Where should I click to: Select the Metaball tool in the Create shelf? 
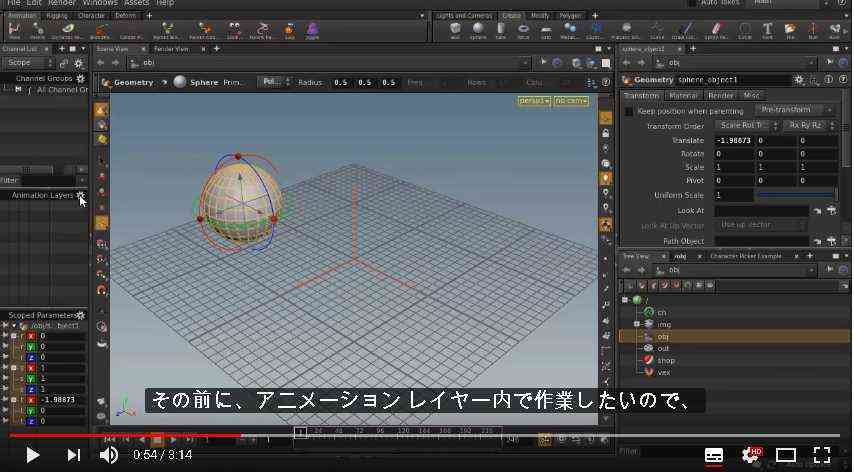click(x=570, y=30)
